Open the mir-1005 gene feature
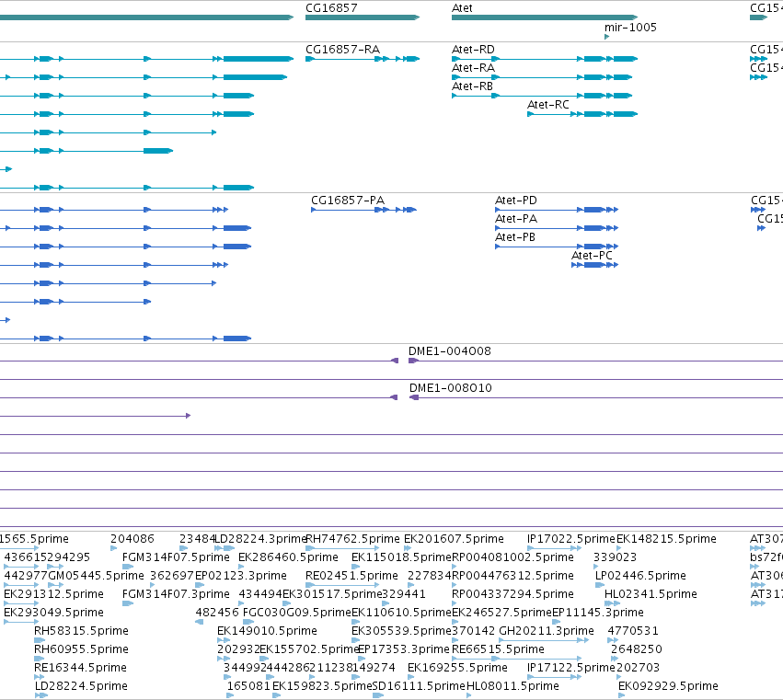783x700 pixels. tap(606, 37)
